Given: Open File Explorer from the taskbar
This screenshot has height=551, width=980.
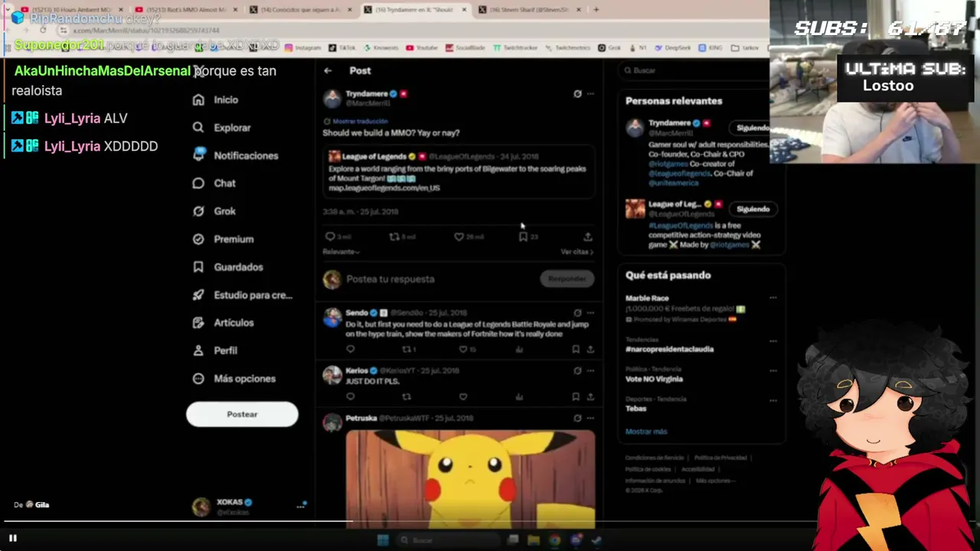Looking at the screenshot, I should coord(534,540).
